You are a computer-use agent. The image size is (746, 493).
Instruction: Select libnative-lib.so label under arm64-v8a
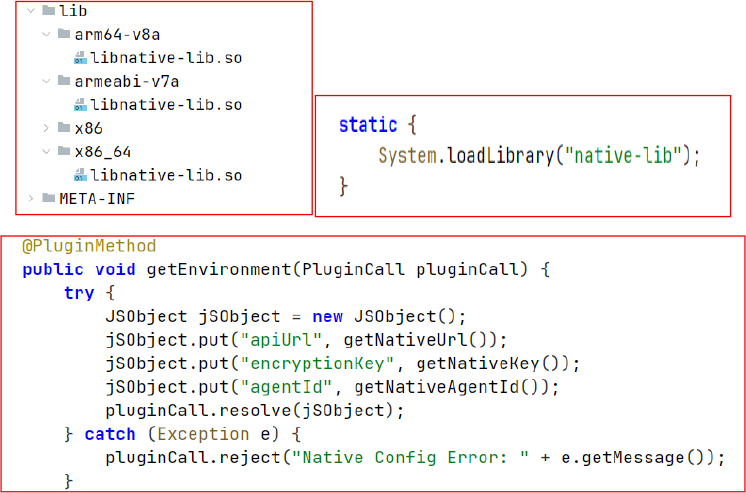pyautogui.click(x=166, y=58)
